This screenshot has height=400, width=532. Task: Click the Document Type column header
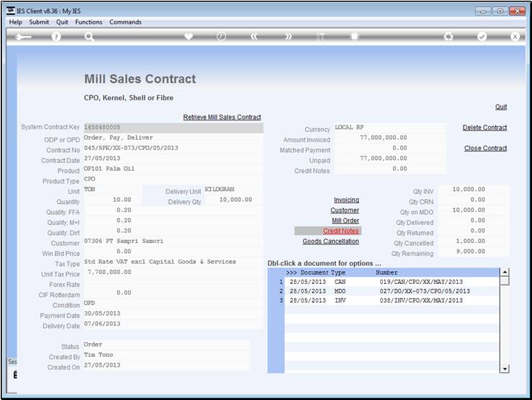pos(323,272)
